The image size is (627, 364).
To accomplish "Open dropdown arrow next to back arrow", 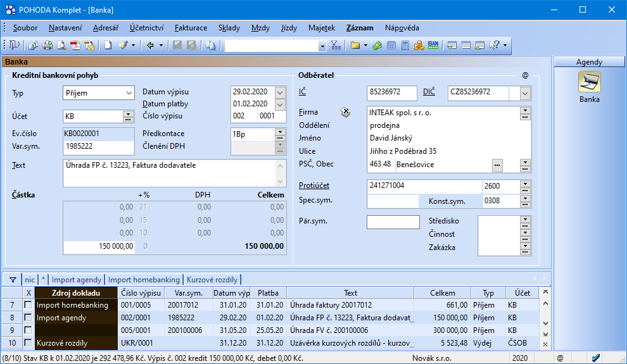I will tap(161, 46).
